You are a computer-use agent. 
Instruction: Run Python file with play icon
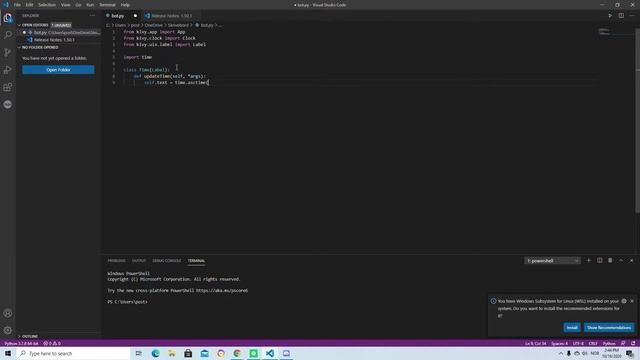click(610, 16)
